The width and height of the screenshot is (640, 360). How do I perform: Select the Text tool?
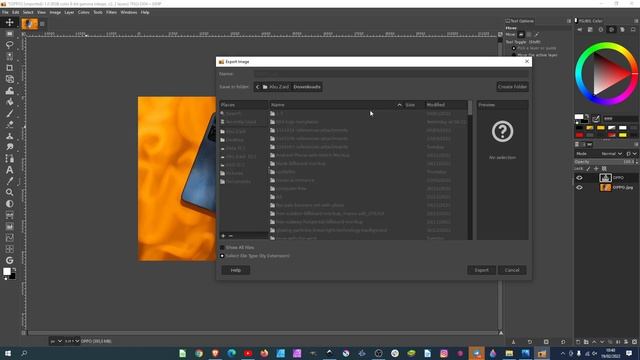point(9,170)
